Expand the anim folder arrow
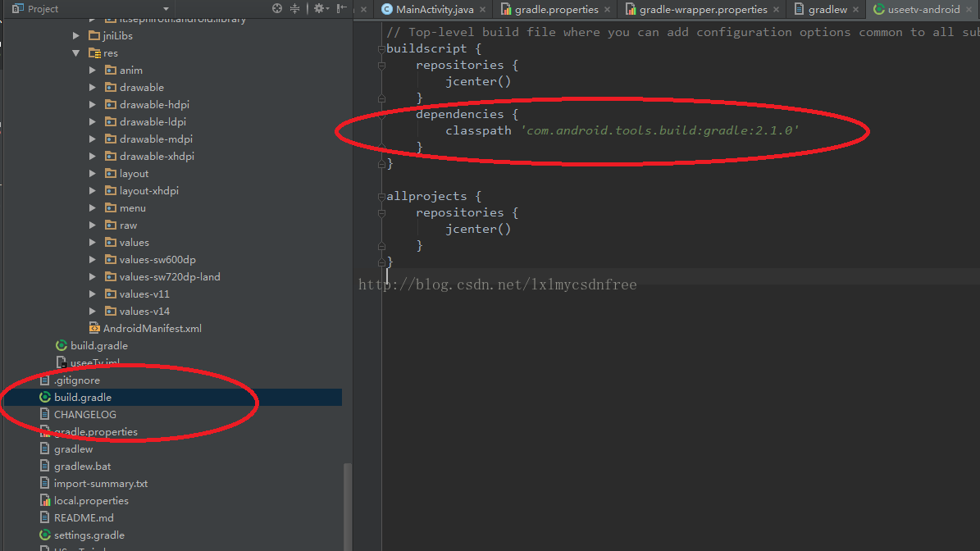This screenshot has height=551, width=980. pyautogui.click(x=93, y=70)
